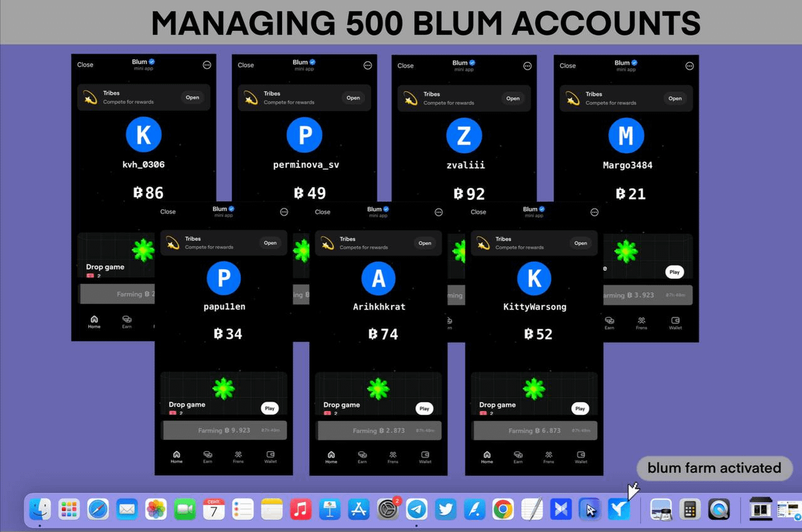Open the more options menu in perminova_sv window

368,65
